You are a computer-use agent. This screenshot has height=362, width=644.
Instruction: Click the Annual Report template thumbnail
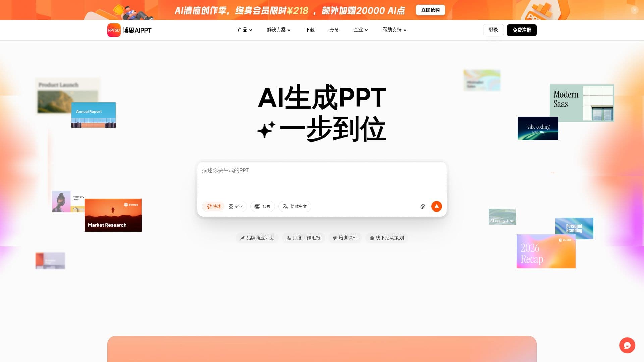pos(94,115)
